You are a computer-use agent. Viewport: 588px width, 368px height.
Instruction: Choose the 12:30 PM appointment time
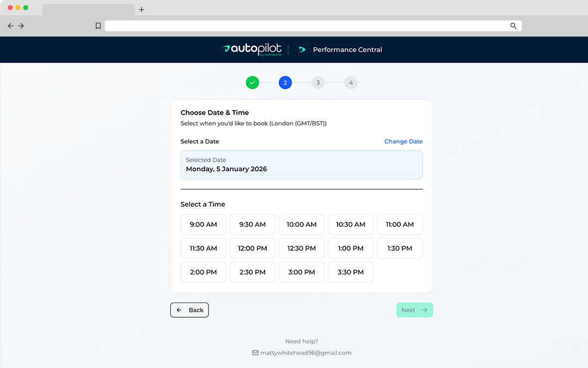point(301,248)
